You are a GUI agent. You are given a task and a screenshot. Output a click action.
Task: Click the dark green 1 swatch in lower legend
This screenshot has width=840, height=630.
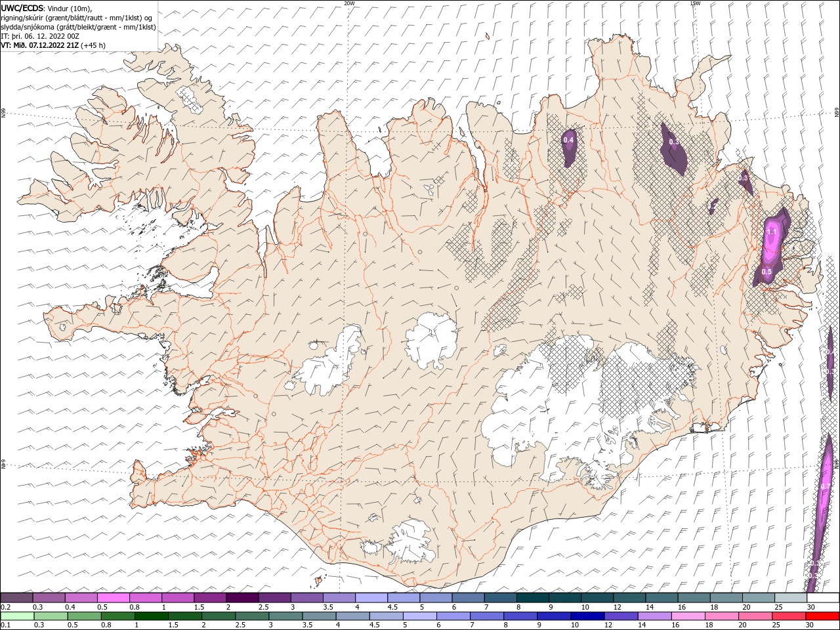point(152,616)
